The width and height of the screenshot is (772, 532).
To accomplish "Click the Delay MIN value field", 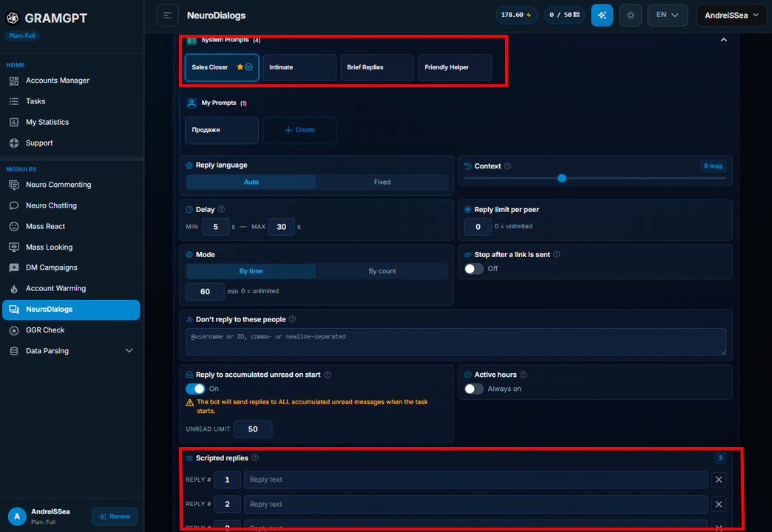I will [x=215, y=227].
